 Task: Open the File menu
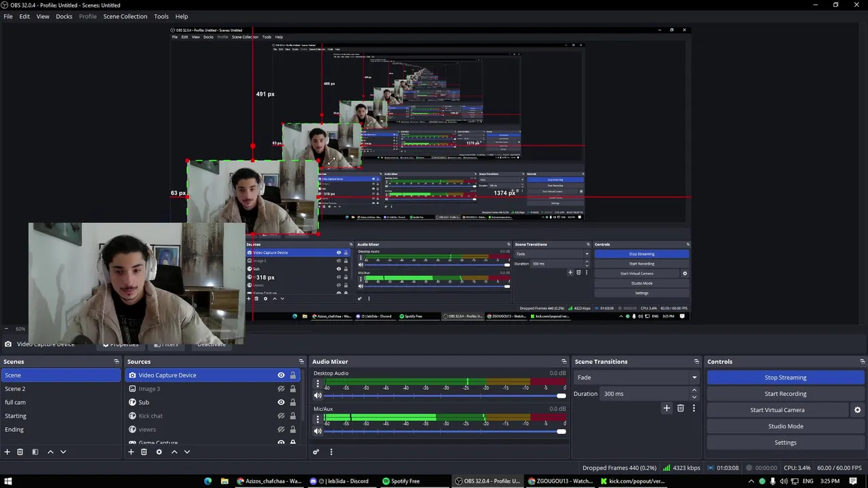tap(8, 16)
